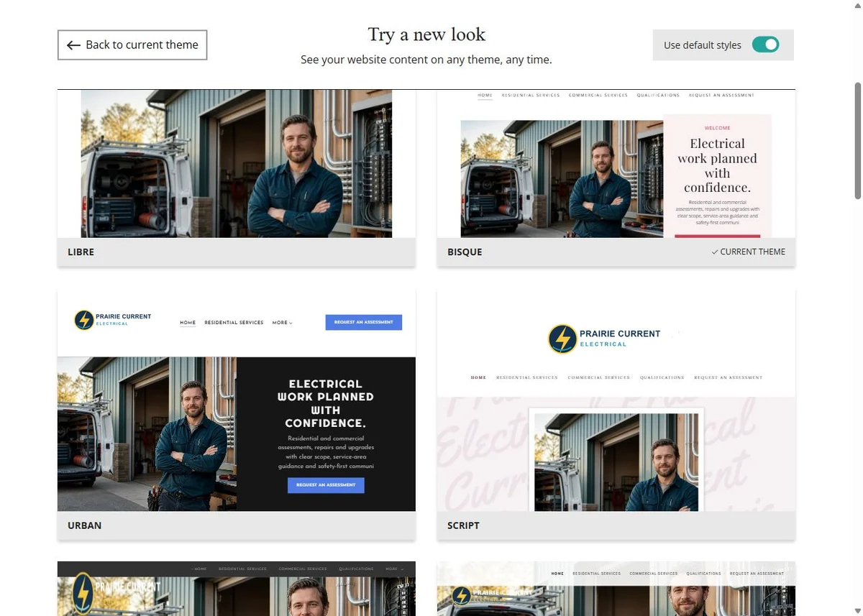The image size is (863, 616).
Task: Toggle the Use default styles switch
Action: click(x=766, y=45)
